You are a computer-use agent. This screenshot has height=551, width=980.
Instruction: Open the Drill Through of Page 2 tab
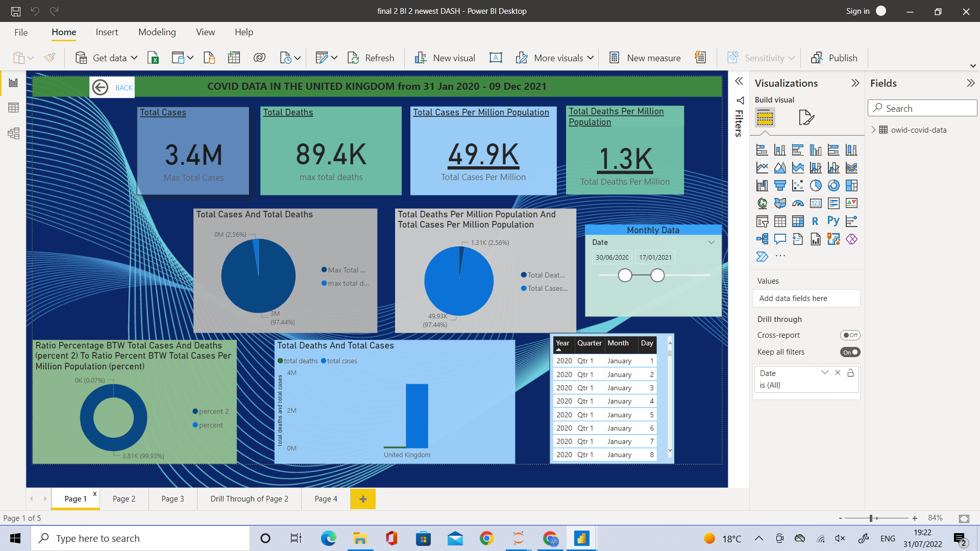pyautogui.click(x=249, y=498)
